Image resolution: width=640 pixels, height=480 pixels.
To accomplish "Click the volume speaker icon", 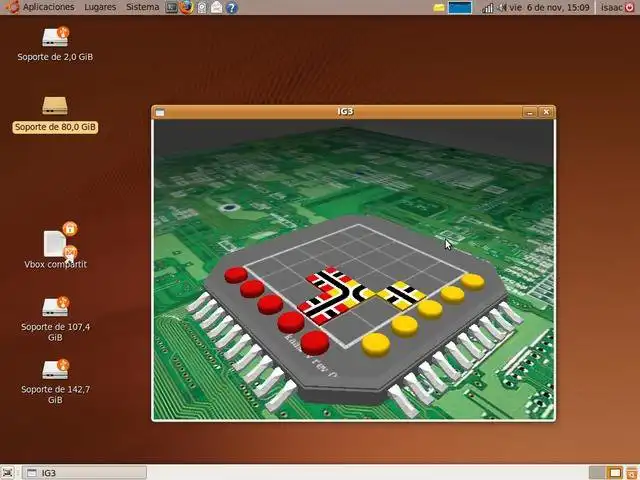I will [x=502, y=7].
